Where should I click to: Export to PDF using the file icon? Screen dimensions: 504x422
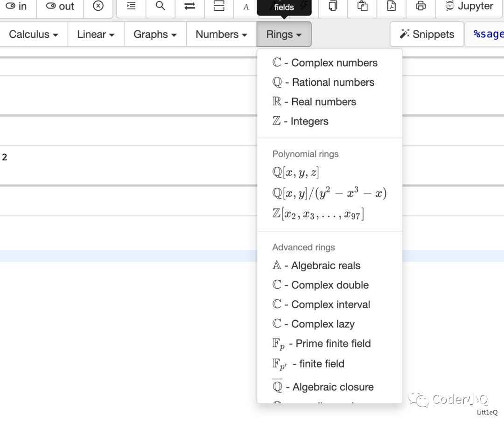pos(392,6)
